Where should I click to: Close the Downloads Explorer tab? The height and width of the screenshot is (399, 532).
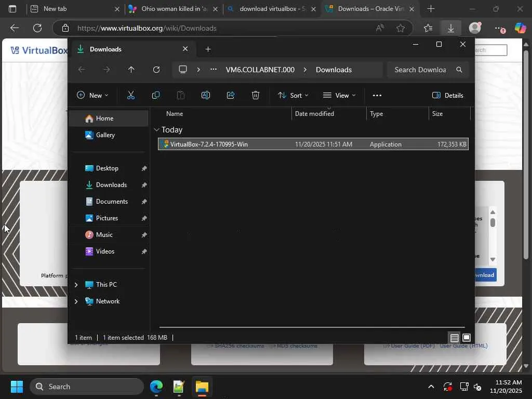point(185,49)
